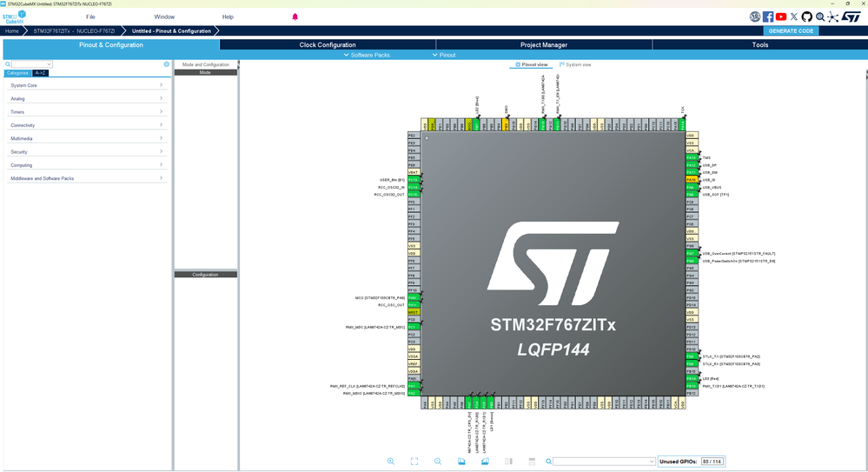The height and width of the screenshot is (472, 868).
Task: Go to Home breadcrumb
Action: pyautogui.click(x=12, y=31)
